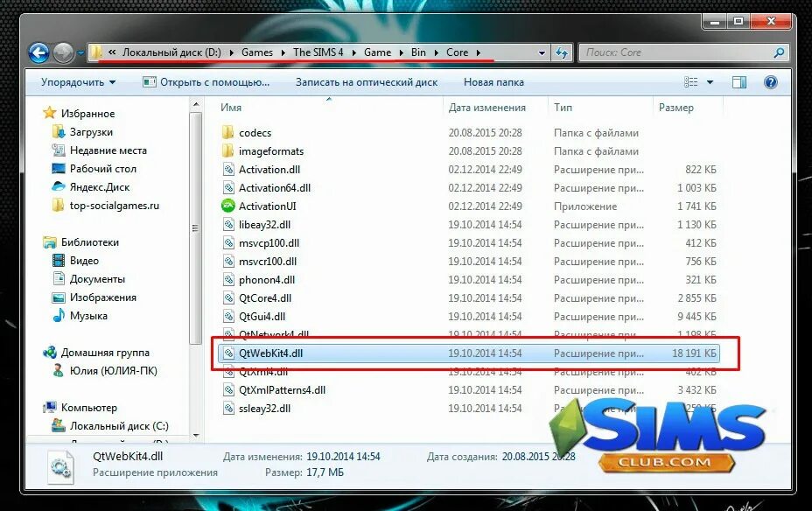Screen dimensions: 812x511
Task: Click the search magnifier icon
Action: pos(779,52)
